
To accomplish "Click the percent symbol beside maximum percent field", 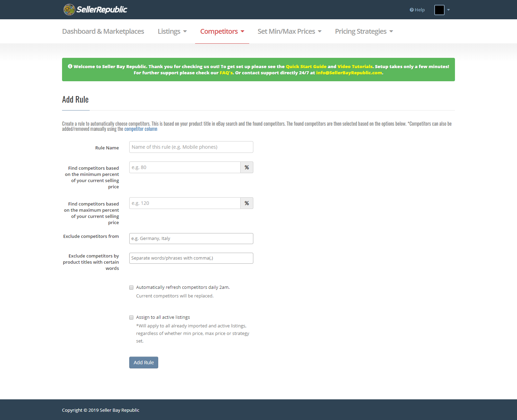I will click(247, 203).
